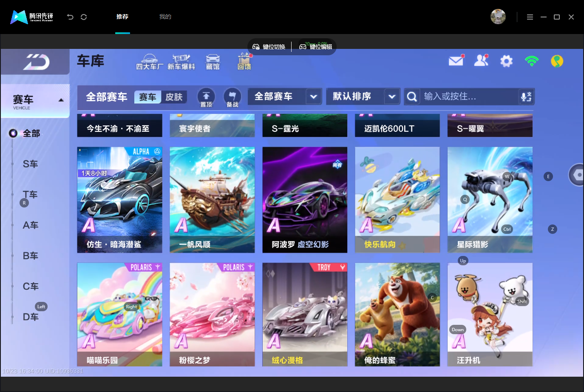Open the 回馈 gift icon

tap(244, 62)
